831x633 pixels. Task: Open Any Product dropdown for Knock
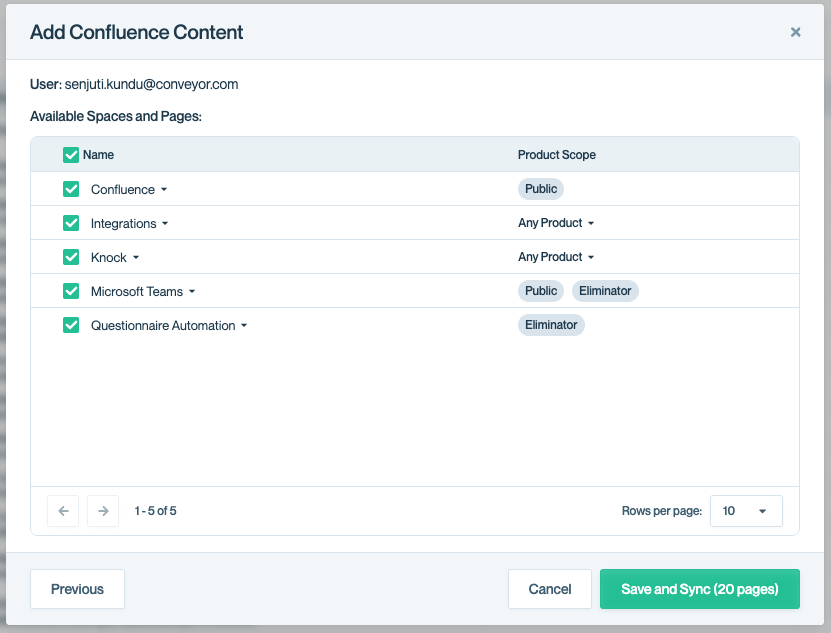click(556, 257)
